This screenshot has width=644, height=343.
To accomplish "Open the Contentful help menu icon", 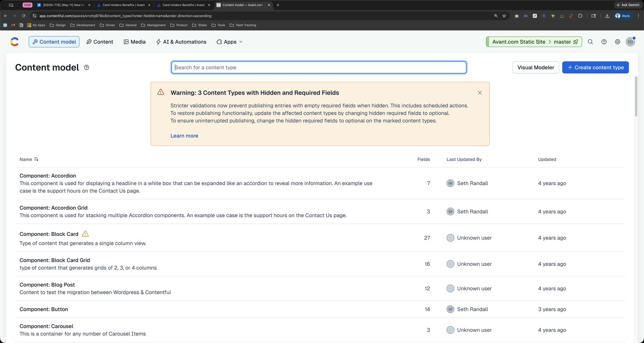I will 604,42.
